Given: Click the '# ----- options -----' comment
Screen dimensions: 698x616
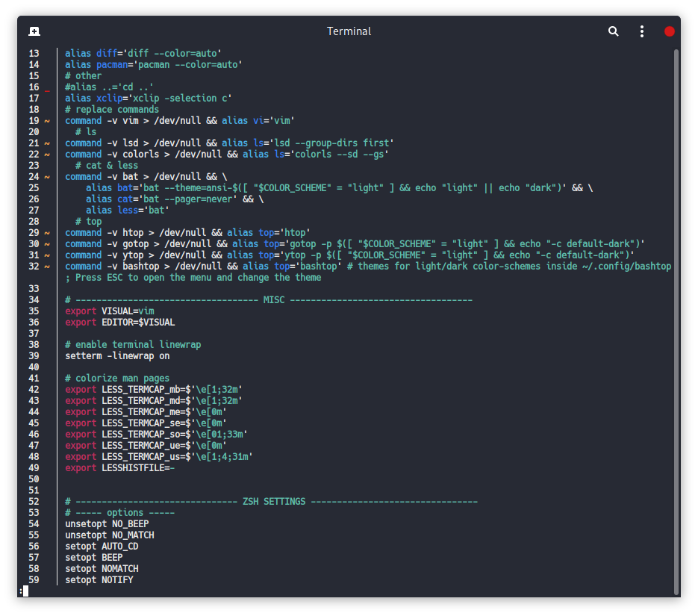Looking at the screenshot, I should pyautogui.click(x=119, y=513).
